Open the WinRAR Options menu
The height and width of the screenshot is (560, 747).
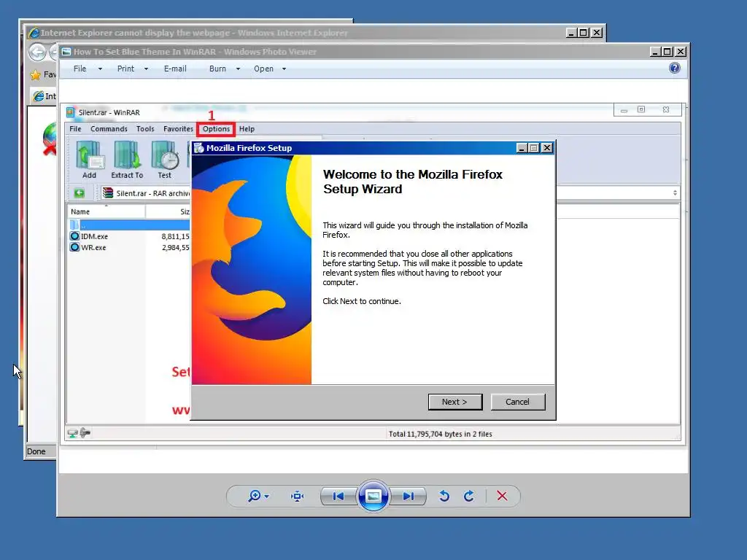216,129
